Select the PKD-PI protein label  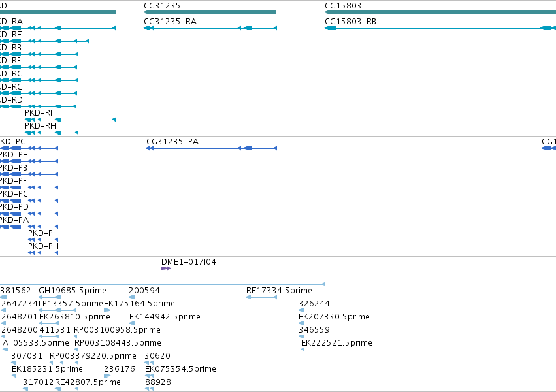pos(41,233)
